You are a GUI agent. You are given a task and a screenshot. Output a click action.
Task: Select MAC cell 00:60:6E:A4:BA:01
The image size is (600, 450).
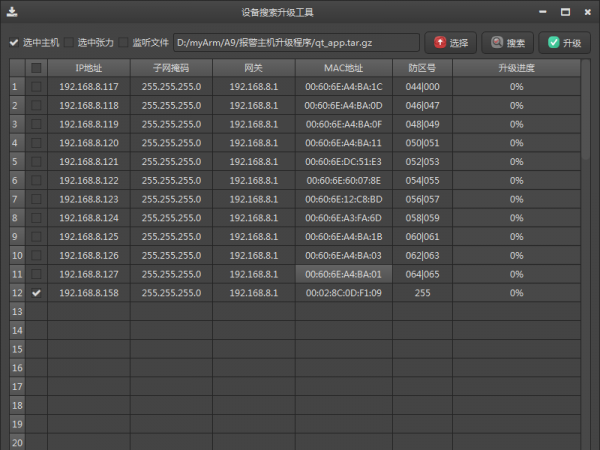pyautogui.click(x=343, y=274)
